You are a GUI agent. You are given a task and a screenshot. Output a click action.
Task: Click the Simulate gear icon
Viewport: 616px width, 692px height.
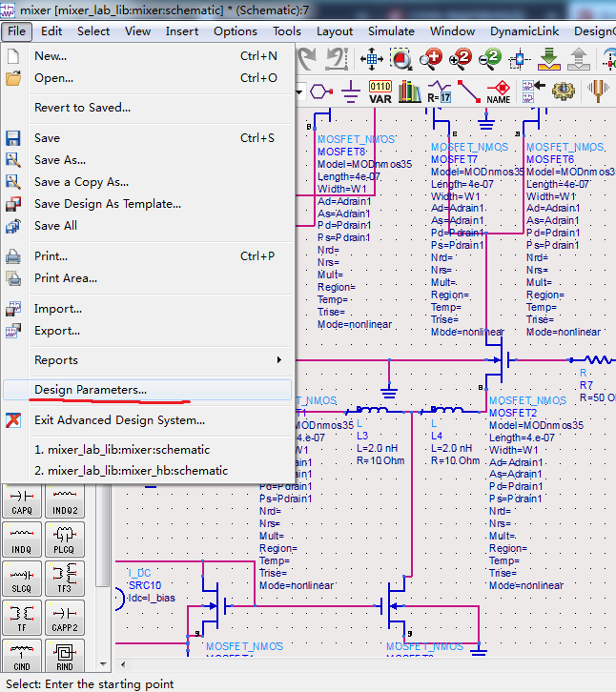(564, 92)
